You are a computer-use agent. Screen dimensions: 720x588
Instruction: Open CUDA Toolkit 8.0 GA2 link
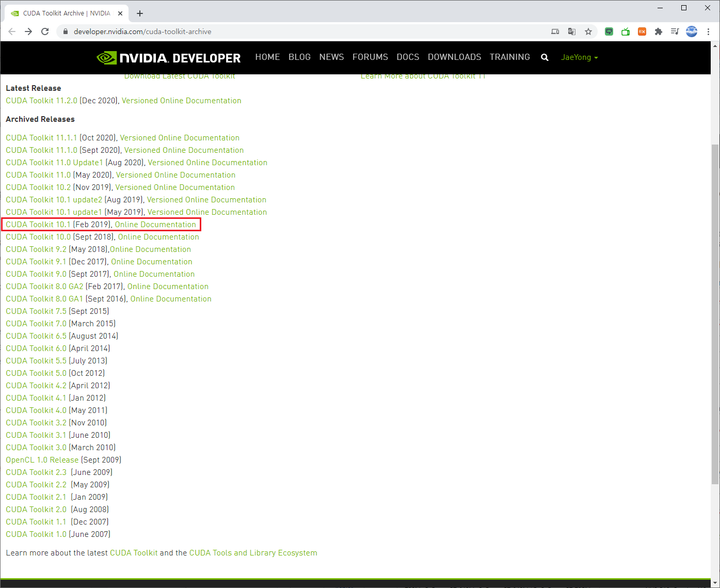point(44,287)
